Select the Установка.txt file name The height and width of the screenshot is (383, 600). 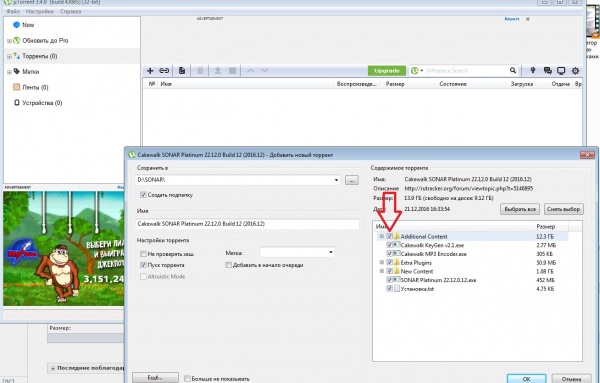pyautogui.click(x=417, y=289)
